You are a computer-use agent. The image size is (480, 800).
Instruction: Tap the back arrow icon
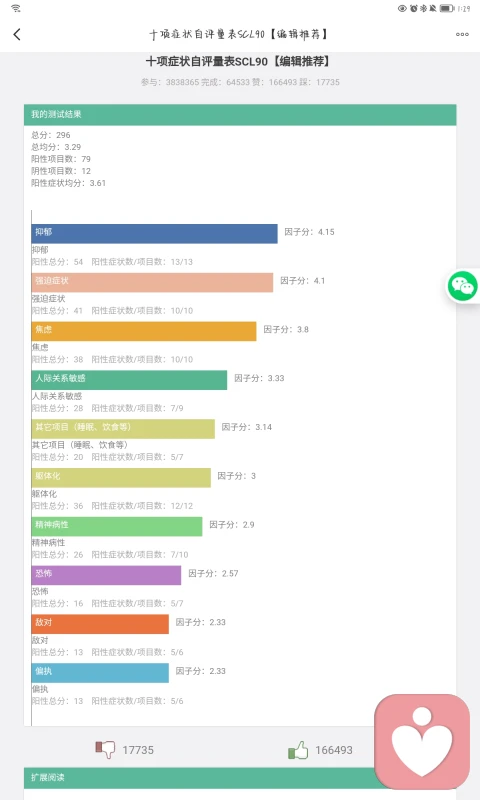pyautogui.click(x=17, y=34)
